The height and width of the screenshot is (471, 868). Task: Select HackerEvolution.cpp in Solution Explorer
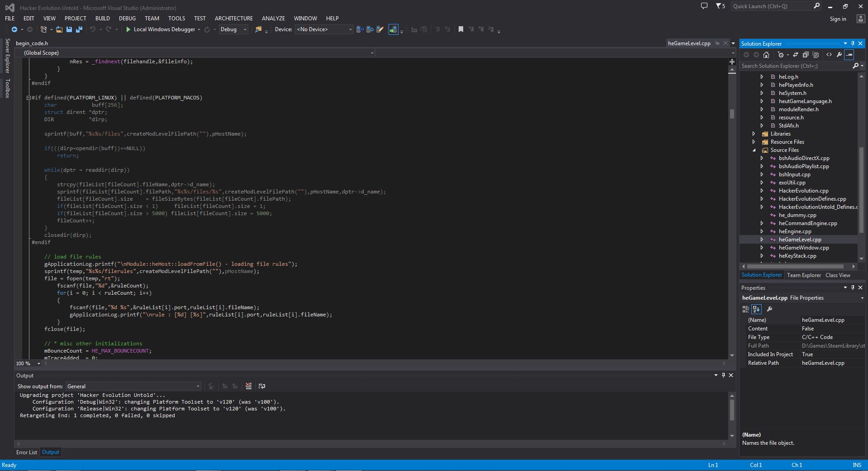[x=804, y=191]
